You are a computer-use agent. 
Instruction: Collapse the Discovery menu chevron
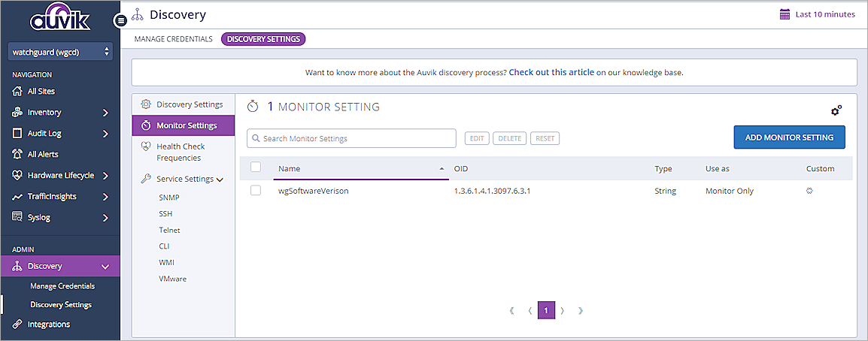tap(106, 267)
